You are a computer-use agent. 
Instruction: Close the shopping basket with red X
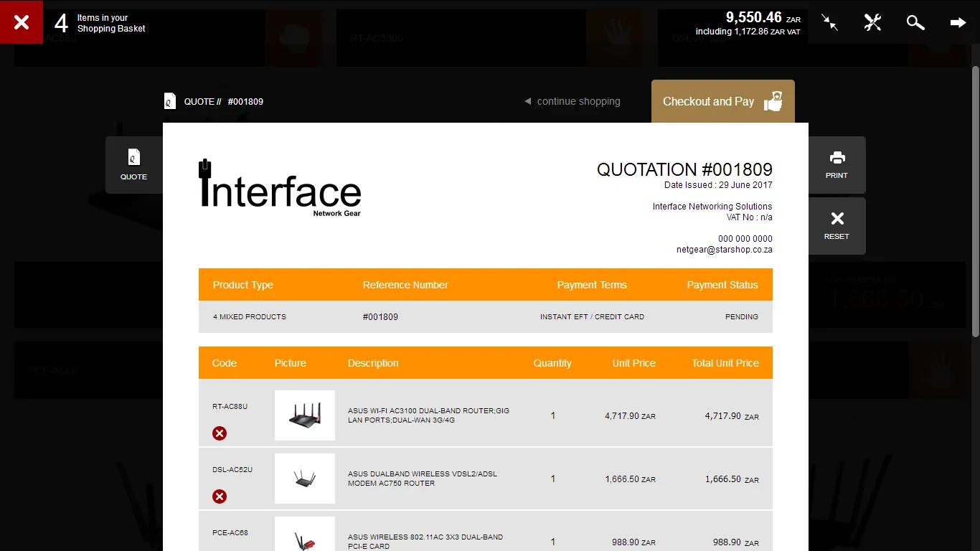pos(22,22)
